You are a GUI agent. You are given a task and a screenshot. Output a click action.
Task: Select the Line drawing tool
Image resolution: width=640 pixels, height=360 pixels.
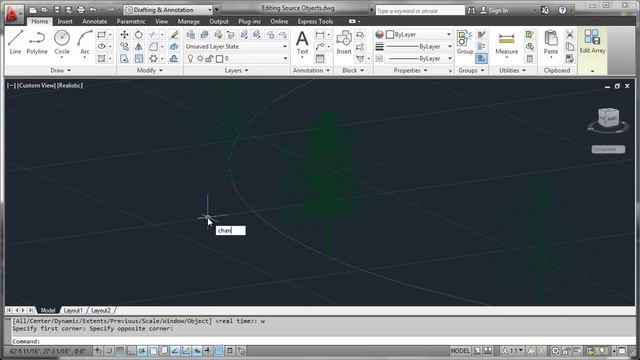tap(15, 42)
